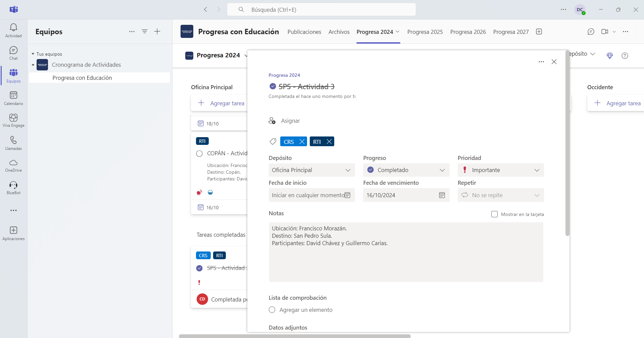The height and width of the screenshot is (338, 644).
Task: Expand Tareas completadas section
Action: coord(221,235)
